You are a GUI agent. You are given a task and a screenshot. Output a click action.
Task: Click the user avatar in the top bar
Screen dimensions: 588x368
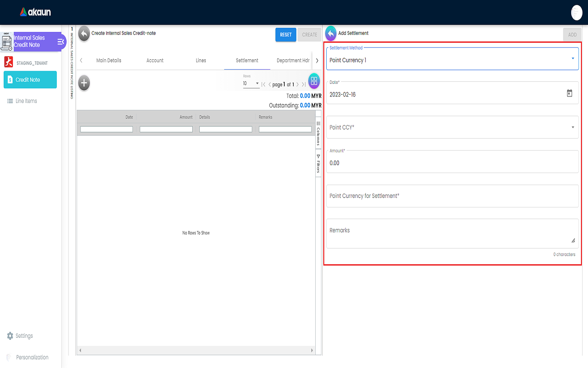576,13
